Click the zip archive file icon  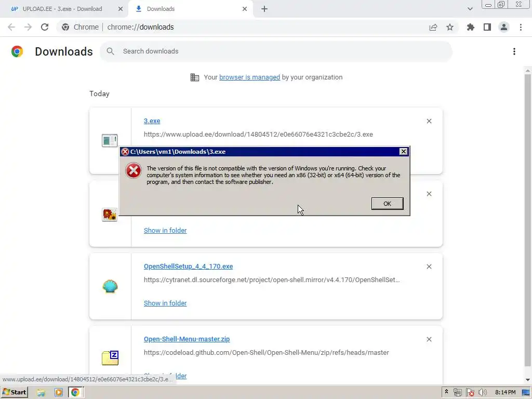click(110, 358)
